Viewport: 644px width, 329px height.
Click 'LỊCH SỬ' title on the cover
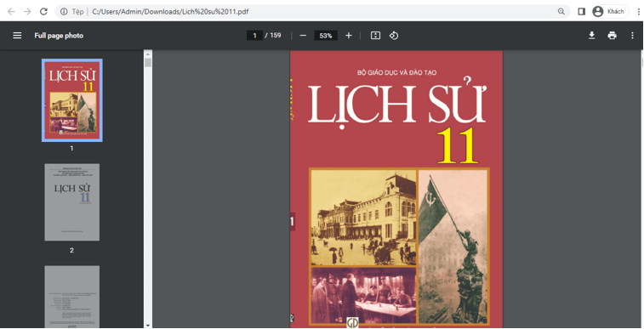pos(397,103)
